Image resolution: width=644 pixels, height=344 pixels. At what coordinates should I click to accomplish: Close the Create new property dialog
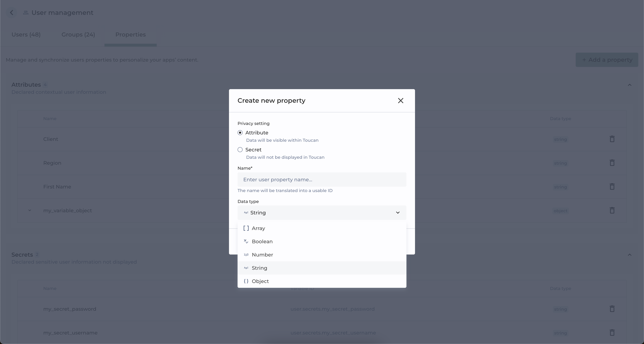pyautogui.click(x=401, y=101)
